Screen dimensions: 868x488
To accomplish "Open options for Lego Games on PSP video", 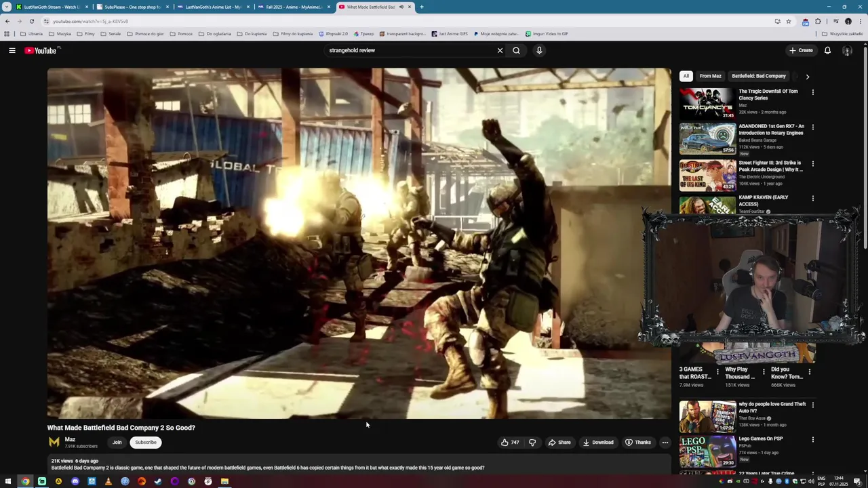I will pyautogui.click(x=812, y=439).
